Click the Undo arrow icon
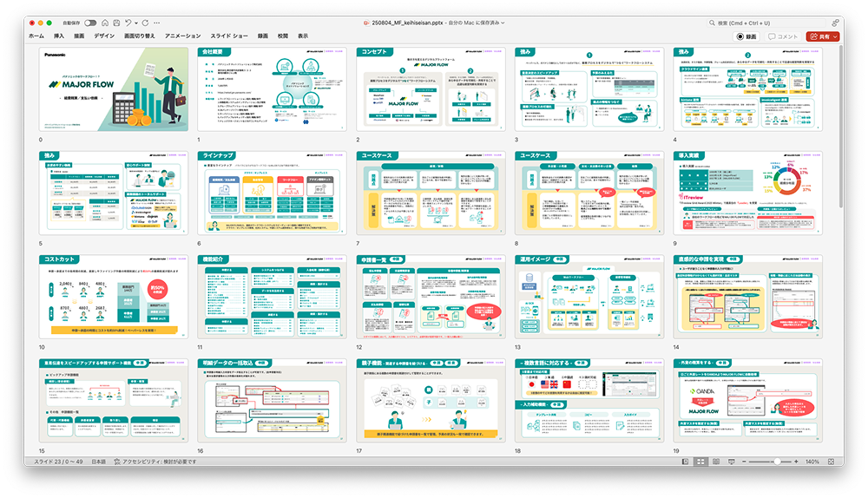Screen dimensions: 868x498 (128, 23)
